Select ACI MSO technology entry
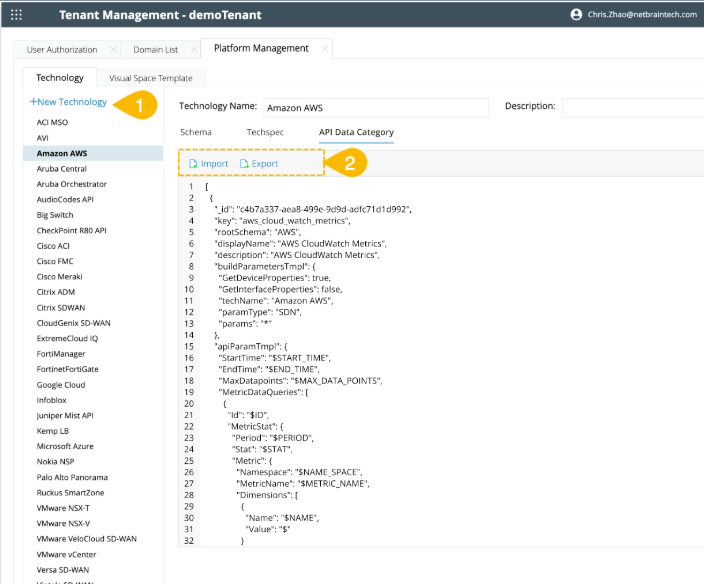Image resolution: width=704 pixels, height=584 pixels. [x=52, y=122]
